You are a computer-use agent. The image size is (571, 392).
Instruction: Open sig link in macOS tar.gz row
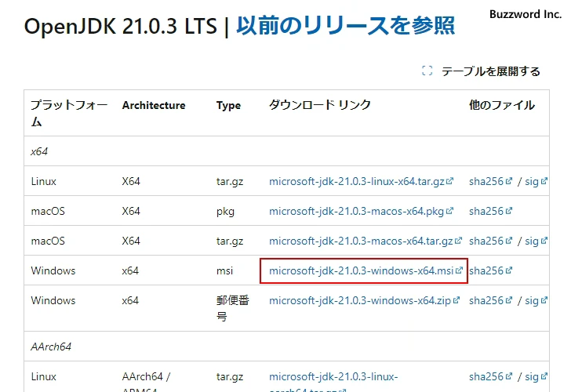click(532, 241)
